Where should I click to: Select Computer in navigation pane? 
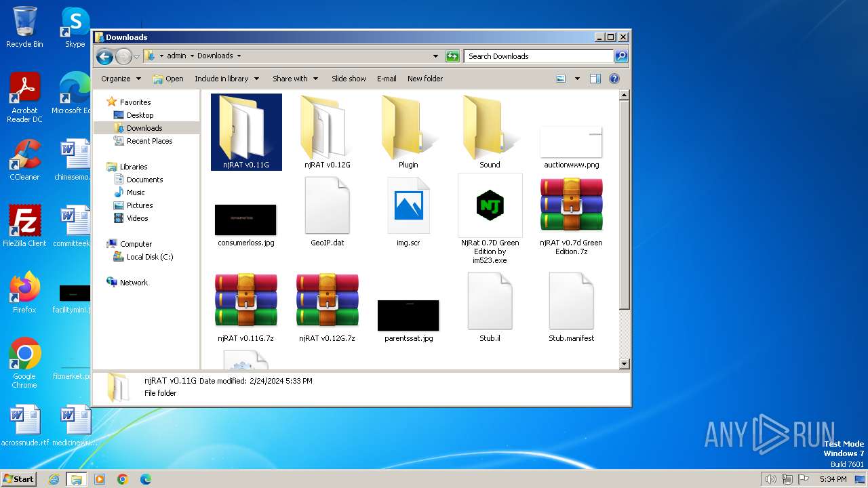(136, 244)
